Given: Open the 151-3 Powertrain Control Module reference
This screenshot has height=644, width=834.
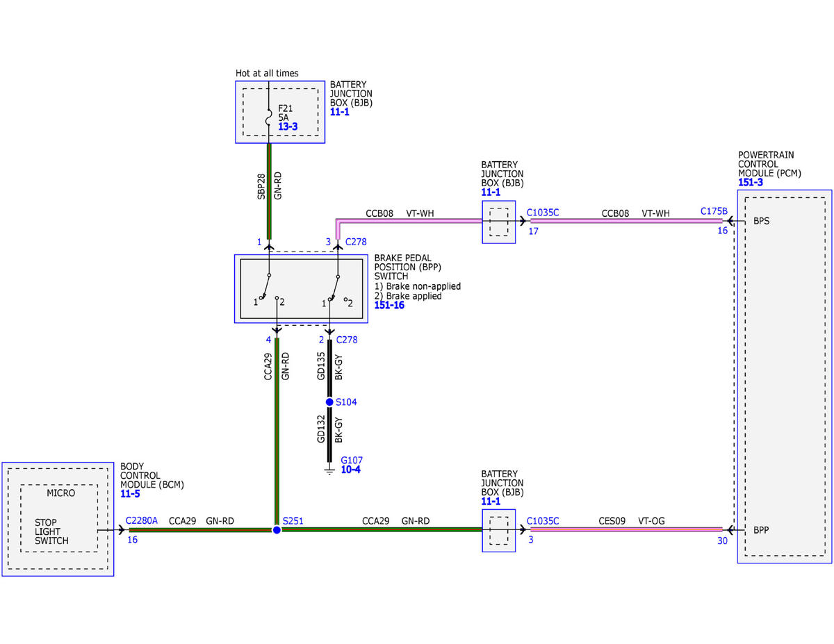Looking at the screenshot, I should point(751,183).
